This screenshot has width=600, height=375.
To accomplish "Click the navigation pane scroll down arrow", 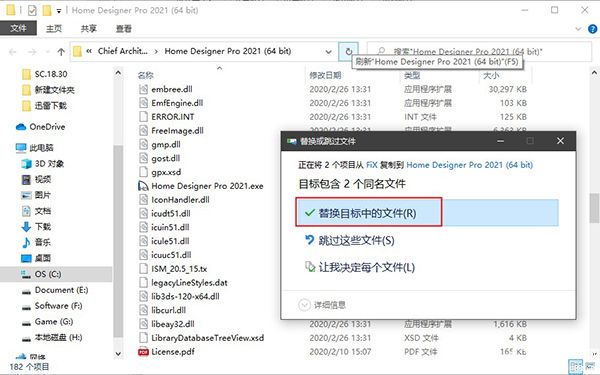I will [118, 354].
